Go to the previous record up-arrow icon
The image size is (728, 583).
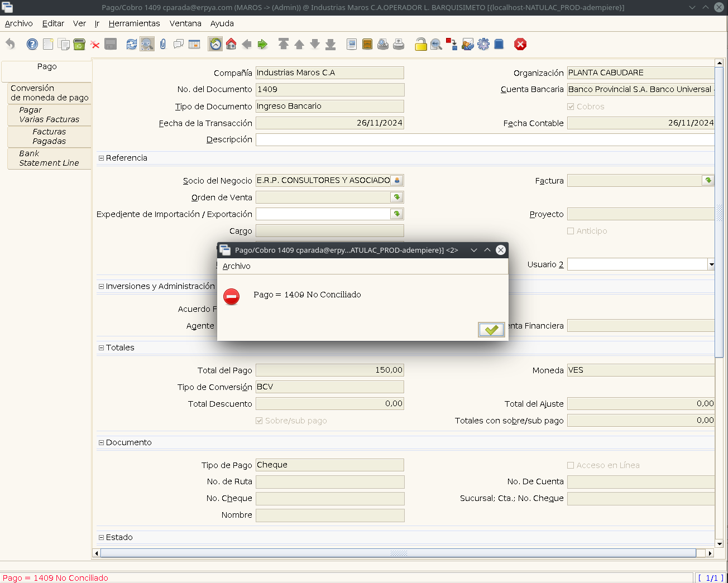(x=299, y=44)
